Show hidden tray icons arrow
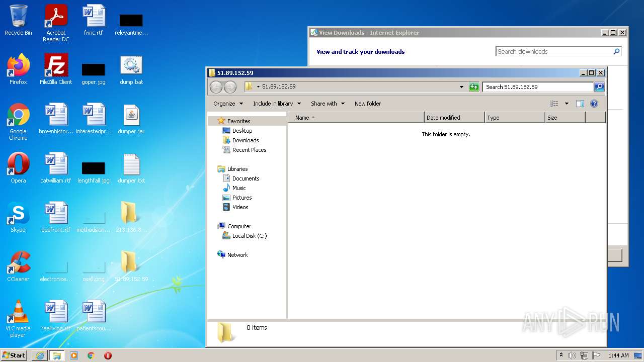644x362 pixels. point(561,355)
